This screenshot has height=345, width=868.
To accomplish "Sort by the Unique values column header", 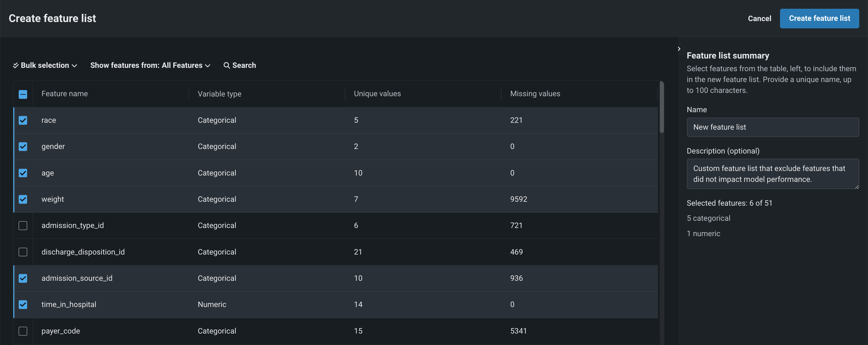I will (377, 94).
